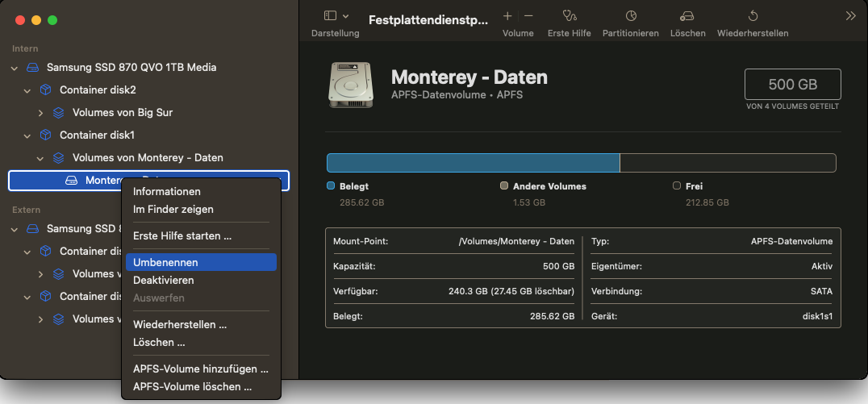Image resolution: width=868 pixels, height=404 pixels.
Task: Click the plus Volume add icon
Action: click(x=507, y=16)
